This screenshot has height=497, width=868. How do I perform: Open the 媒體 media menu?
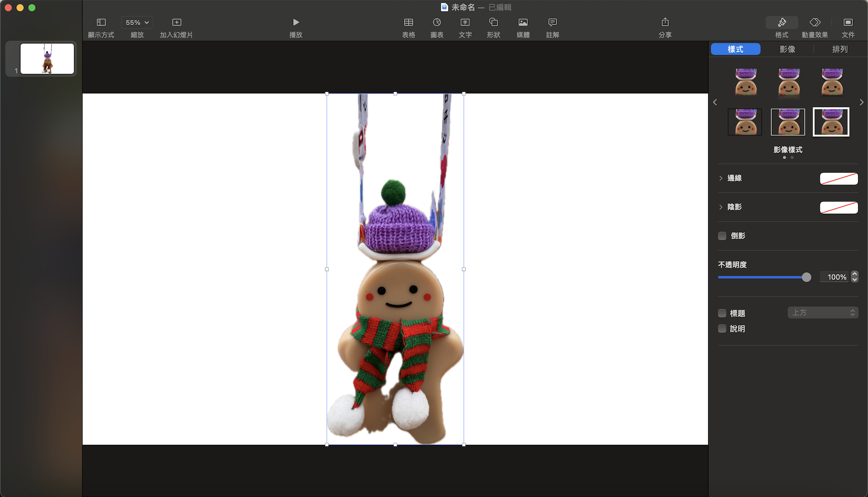523,22
